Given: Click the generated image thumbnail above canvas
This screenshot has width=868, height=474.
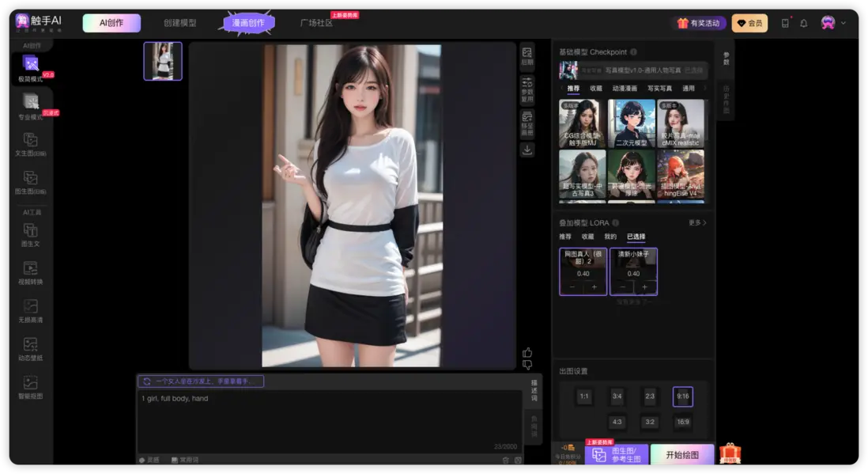Looking at the screenshot, I should [163, 61].
